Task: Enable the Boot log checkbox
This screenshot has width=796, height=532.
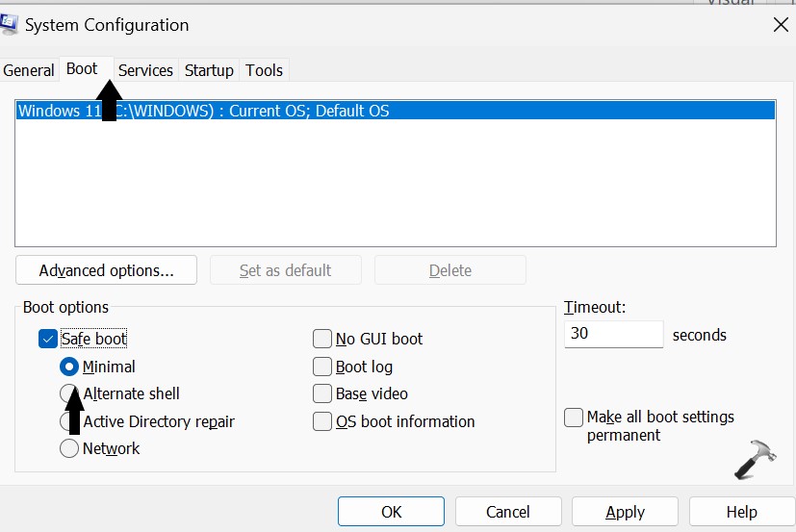Action: [x=322, y=367]
